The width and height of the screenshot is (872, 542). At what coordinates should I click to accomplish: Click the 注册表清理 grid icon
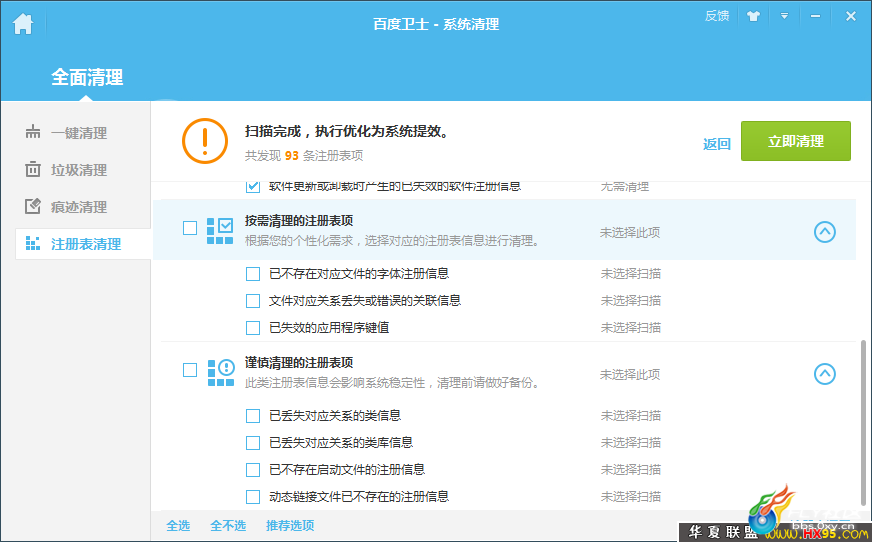(x=33, y=243)
